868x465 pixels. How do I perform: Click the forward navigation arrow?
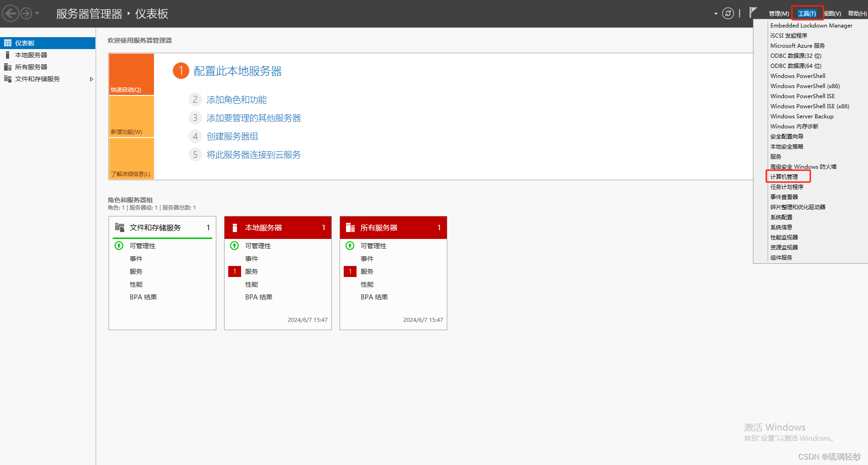(x=26, y=13)
